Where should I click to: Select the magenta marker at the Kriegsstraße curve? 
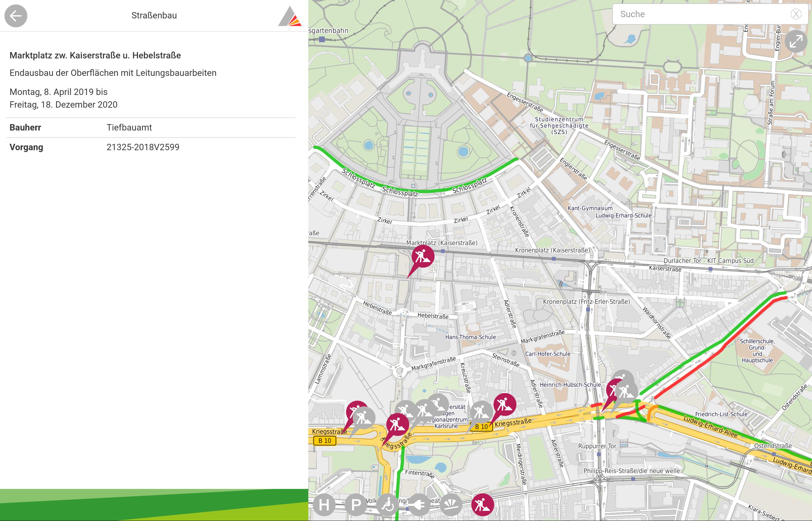pyautogui.click(x=397, y=424)
